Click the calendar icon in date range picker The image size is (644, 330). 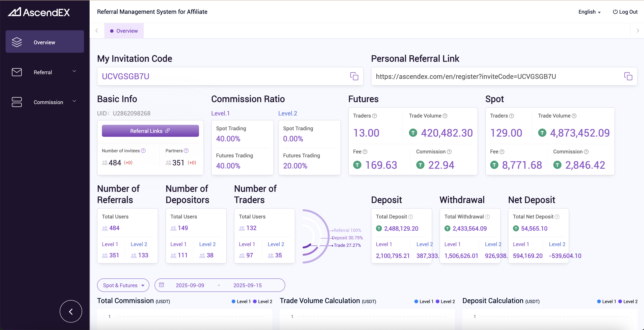[x=161, y=285]
